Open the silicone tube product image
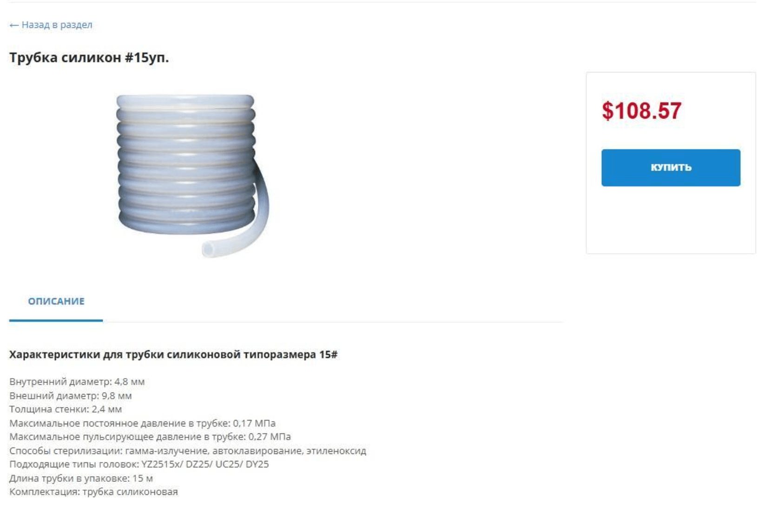 point(191,175)
